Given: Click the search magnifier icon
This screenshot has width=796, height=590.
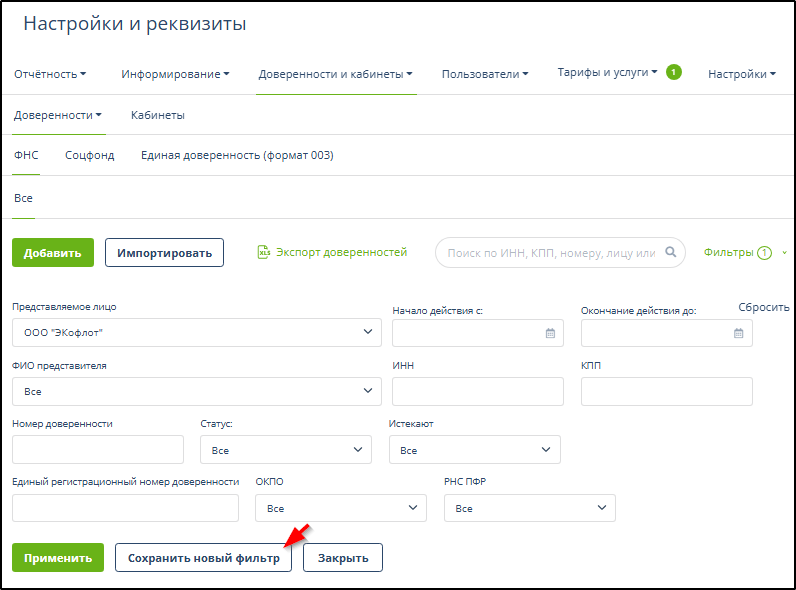Looking at the screenshot, I should click(x=672, y=253).
